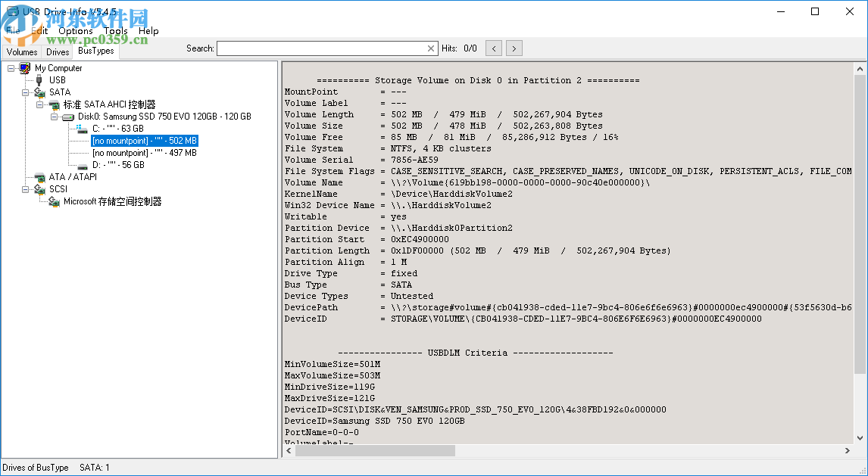Select the BusTypes tab
Viewport: 868px width, 476px height.
(95, 51)
